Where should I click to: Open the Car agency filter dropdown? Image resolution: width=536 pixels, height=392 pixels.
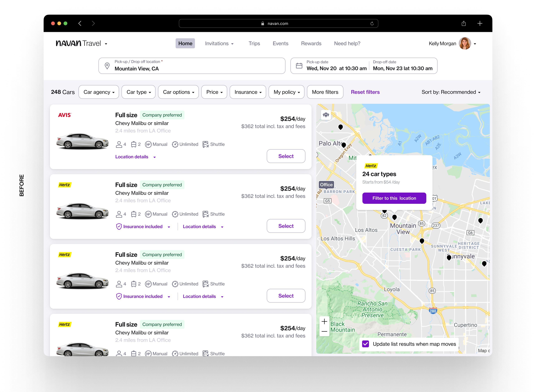click(99, 92)
